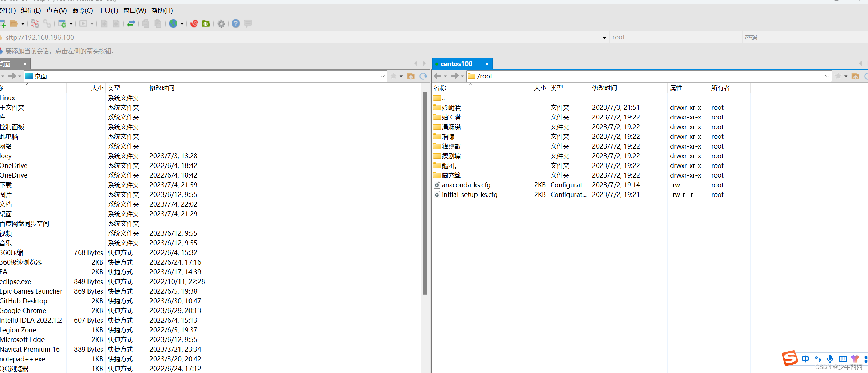
Task: Click the sftp host address field
Action: 301,37
